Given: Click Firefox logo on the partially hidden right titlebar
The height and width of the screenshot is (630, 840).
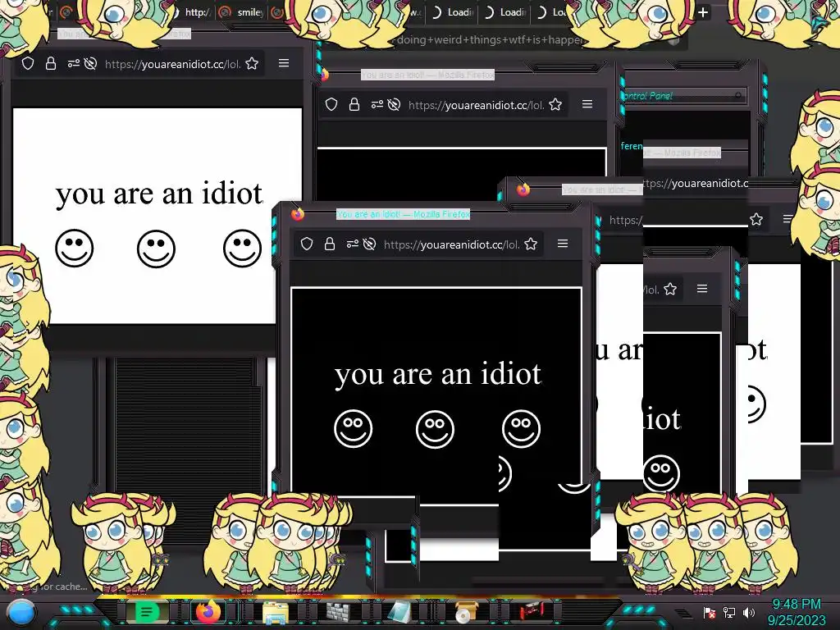Looking at the screenshot, I should [x=523, y=189].
